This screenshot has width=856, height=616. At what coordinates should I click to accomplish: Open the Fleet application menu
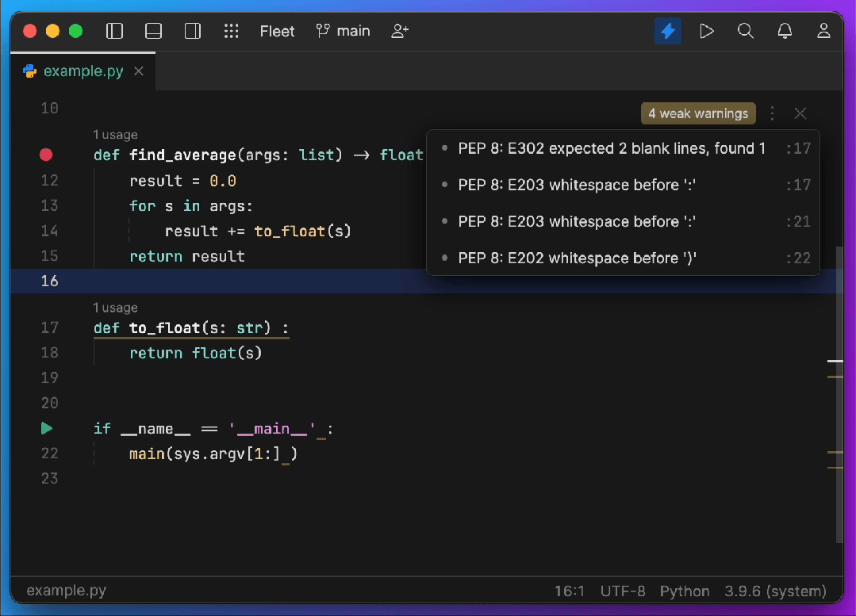pos(278,31)
